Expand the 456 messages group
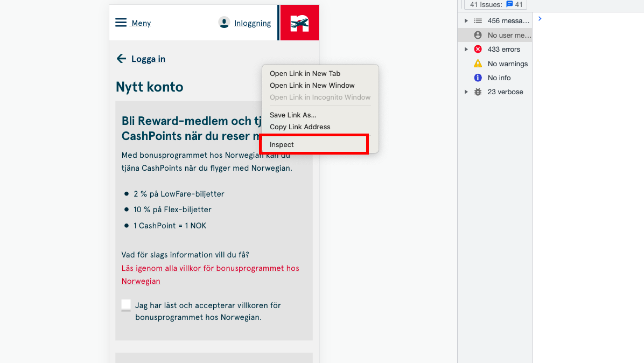Image resolution: width=644 pixels, height=363 pixels. [x=466, y=20]
